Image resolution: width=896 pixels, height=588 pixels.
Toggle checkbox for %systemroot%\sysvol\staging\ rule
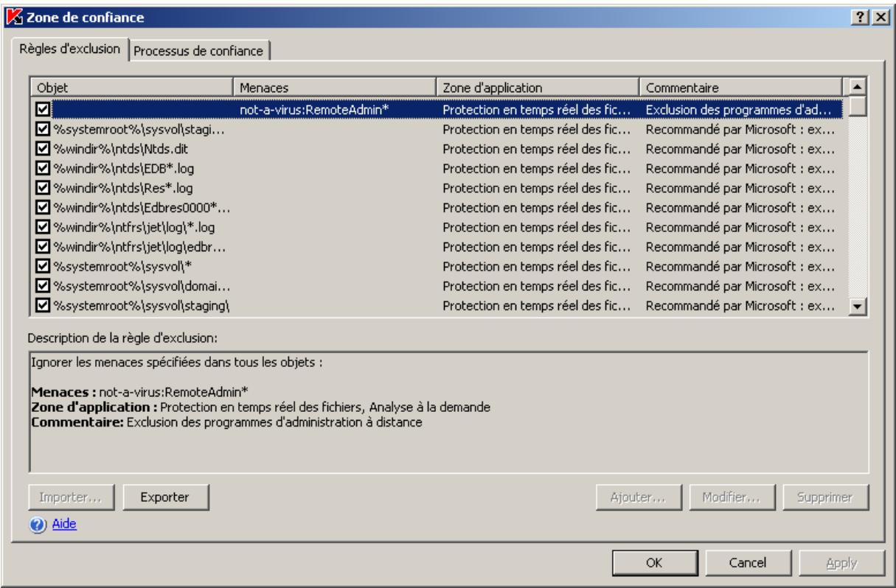43,305
